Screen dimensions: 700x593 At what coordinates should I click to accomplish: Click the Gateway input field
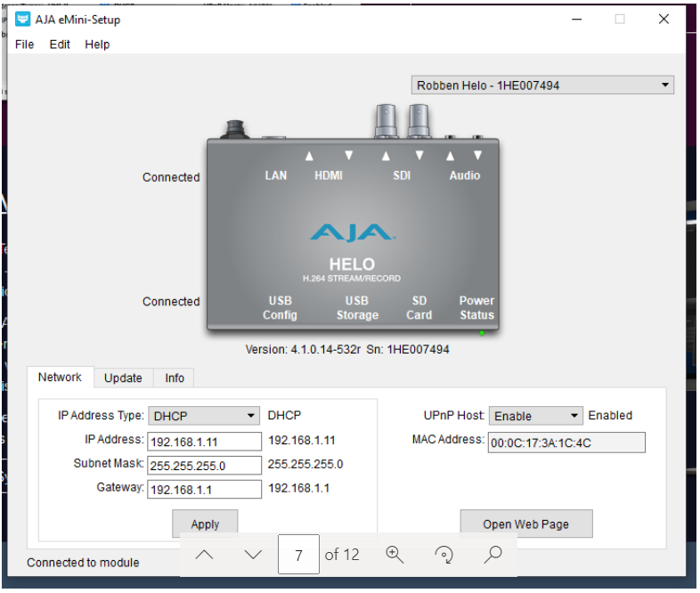click(x=204, y=490)
